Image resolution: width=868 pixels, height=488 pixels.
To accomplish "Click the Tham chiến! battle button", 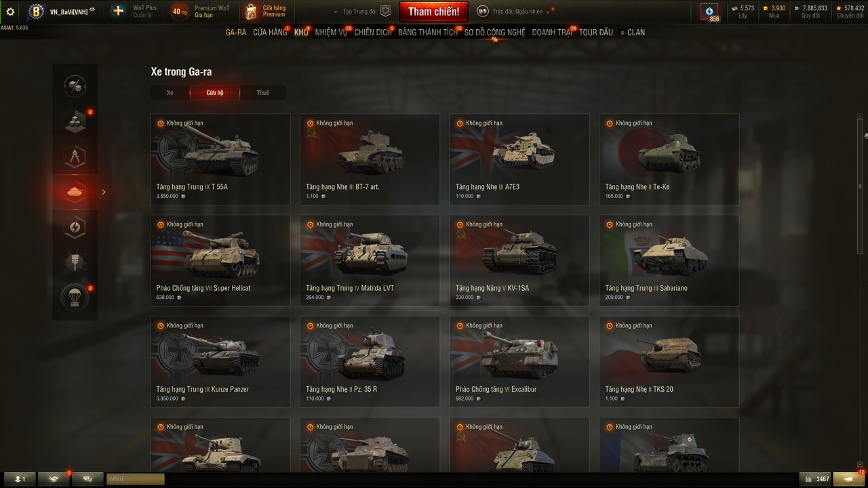I will (x=433, y=12).
